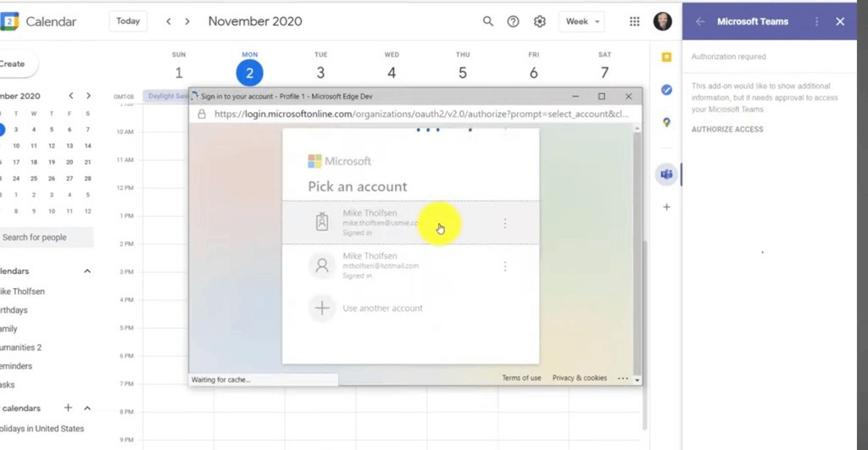The height and width of the screenshot is (450, 868).
Task: Click AUTHORIZE ACCESS in the Teams panel
Action: (726, 130)
